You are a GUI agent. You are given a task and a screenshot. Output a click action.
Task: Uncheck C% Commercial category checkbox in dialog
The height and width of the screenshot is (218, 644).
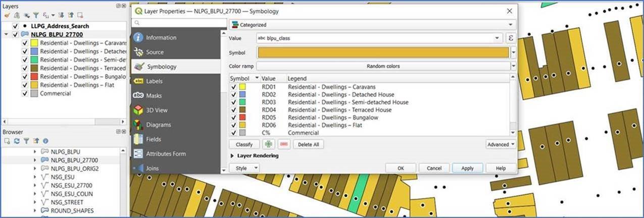233,133
